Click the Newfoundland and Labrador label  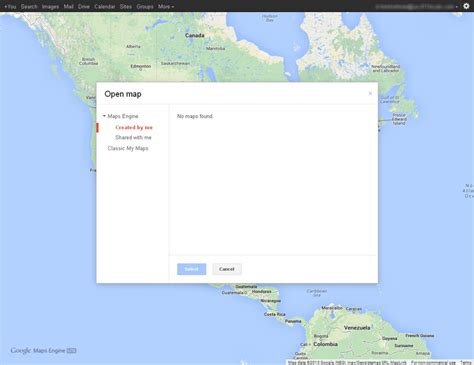386,68
